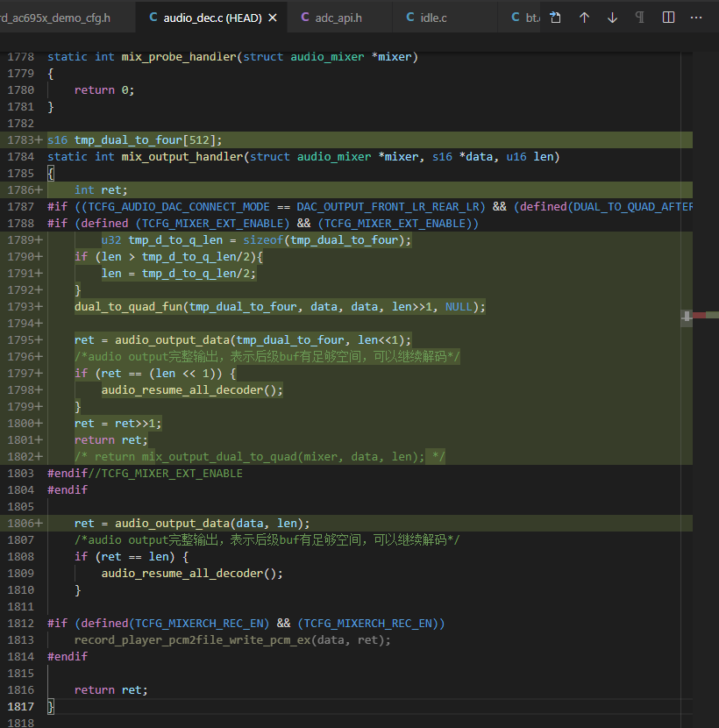Click NULL argument on line 1793
Viewport: 719px width, 728px height.
(x=459, y=306)
